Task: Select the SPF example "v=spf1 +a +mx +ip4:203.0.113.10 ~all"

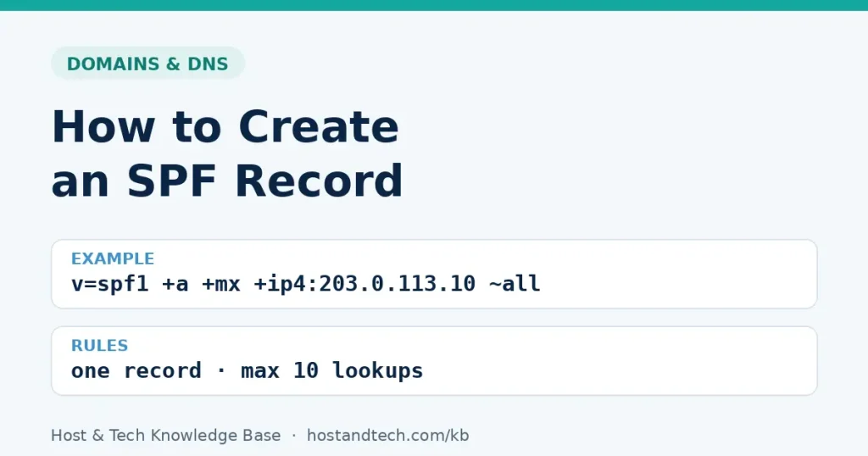Action: click(305, 284)
